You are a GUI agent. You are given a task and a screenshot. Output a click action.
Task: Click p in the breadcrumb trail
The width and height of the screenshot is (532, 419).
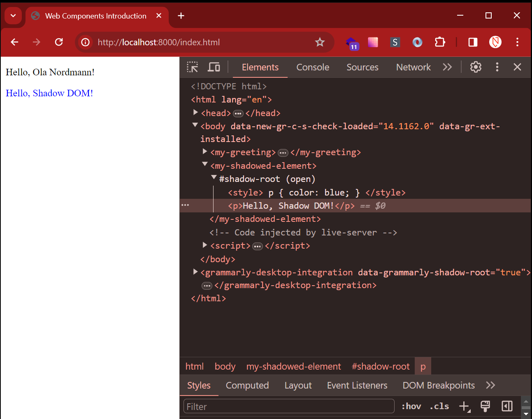pos(423,366)
